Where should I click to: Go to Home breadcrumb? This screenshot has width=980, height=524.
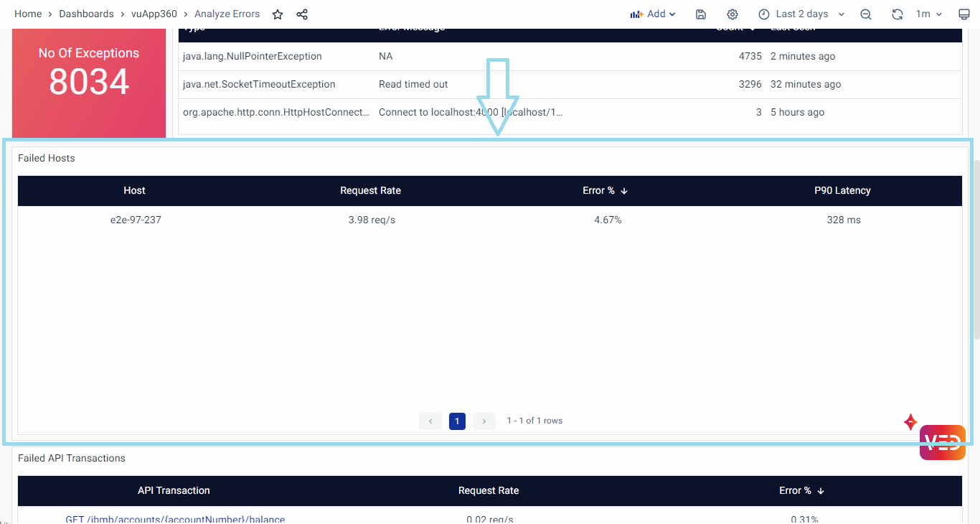[28, 14]
